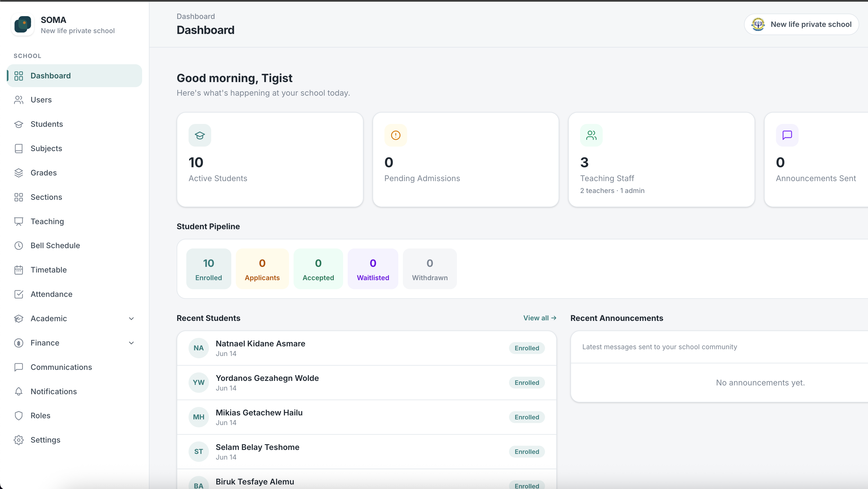This screenshot has width=868, height=489.
Task: Click the Finance coin icon
Action: click(18, 343)
